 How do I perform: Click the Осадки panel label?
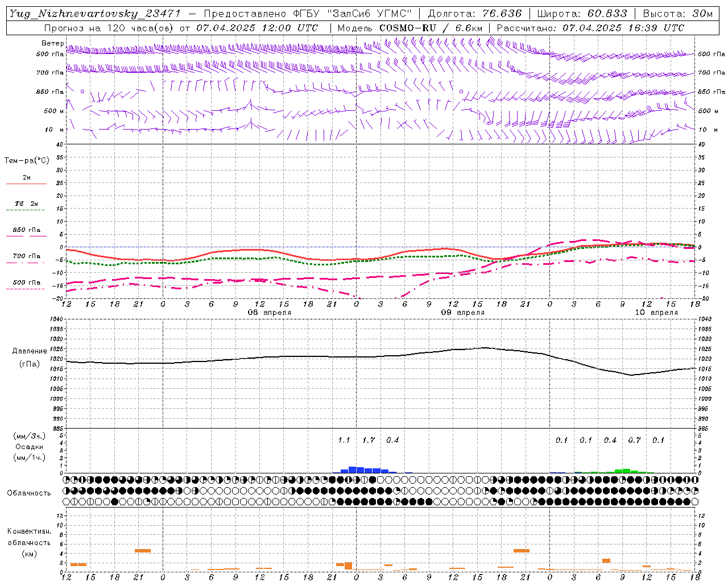pos(30,447)
